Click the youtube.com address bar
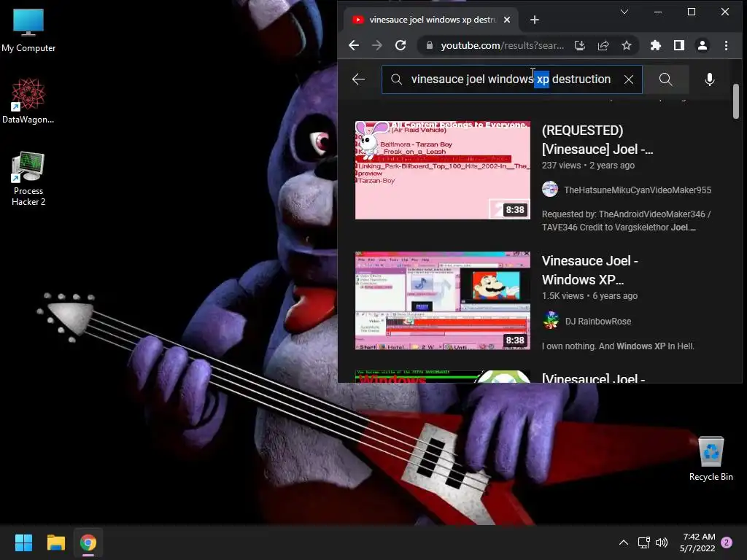This screenshot has height=560, width=747. [x=502, y=45]
